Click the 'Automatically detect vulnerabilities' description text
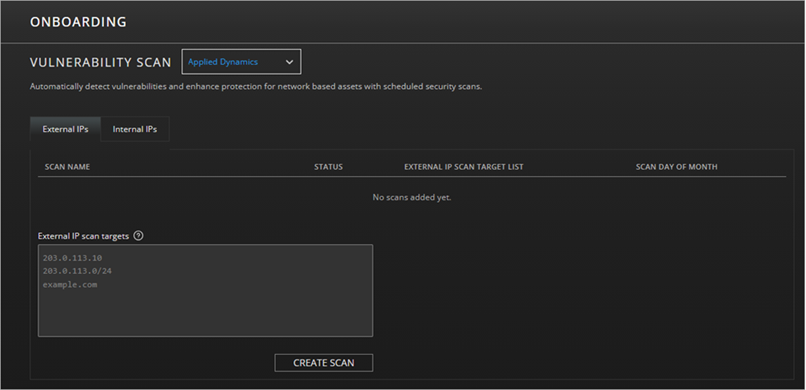Viewport: 806px width, 390px height. click(x=256, y=87)
